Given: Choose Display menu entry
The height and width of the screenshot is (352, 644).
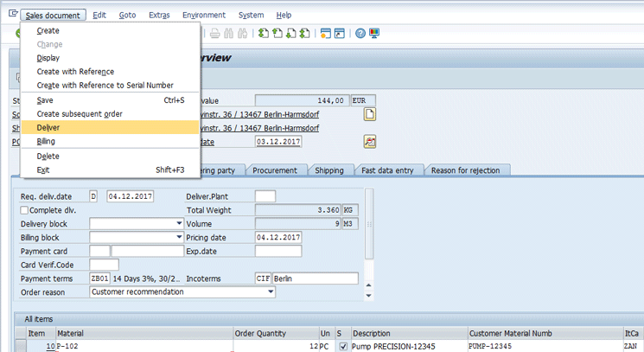Looking at the screenshot, I should (110, 58).
